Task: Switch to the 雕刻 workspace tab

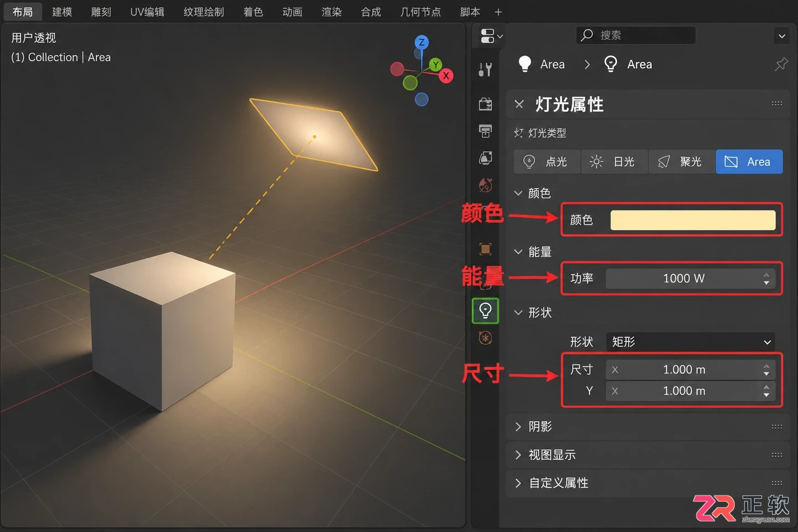Action: click(101, 12)
